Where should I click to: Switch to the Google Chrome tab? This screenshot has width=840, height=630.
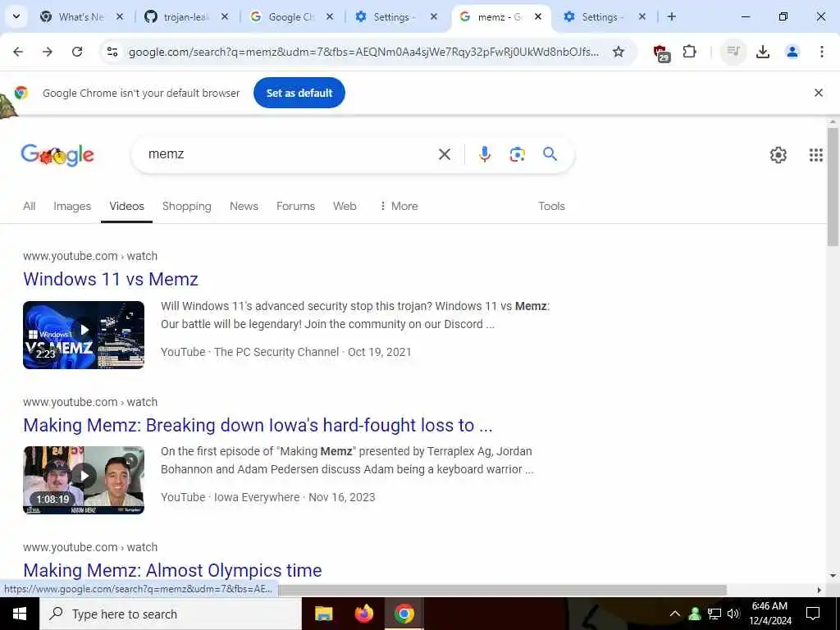tap(291, 16)
